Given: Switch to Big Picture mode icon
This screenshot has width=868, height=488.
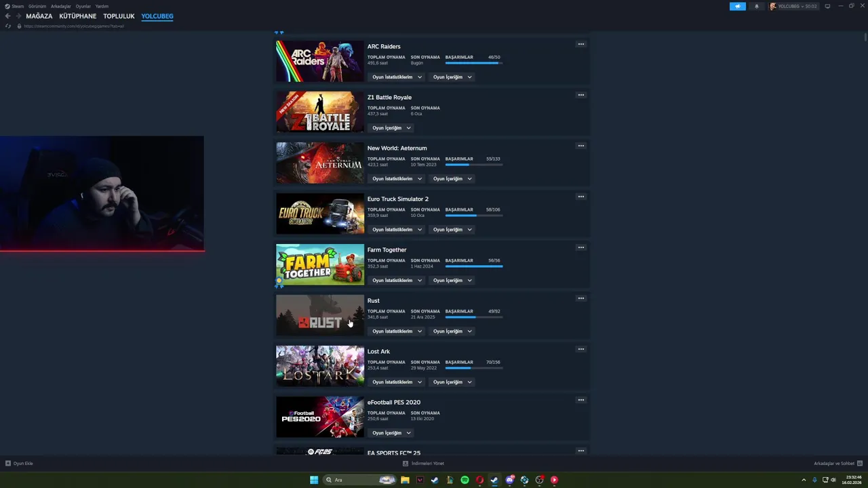Looking at the screenshot, I should pyautogui.click(x=827, y=6).
